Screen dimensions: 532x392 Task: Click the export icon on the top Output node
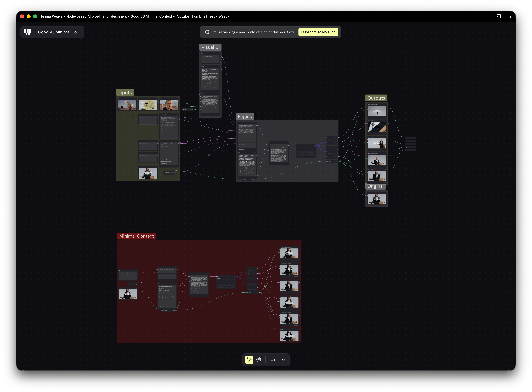(x=415, y=138)
